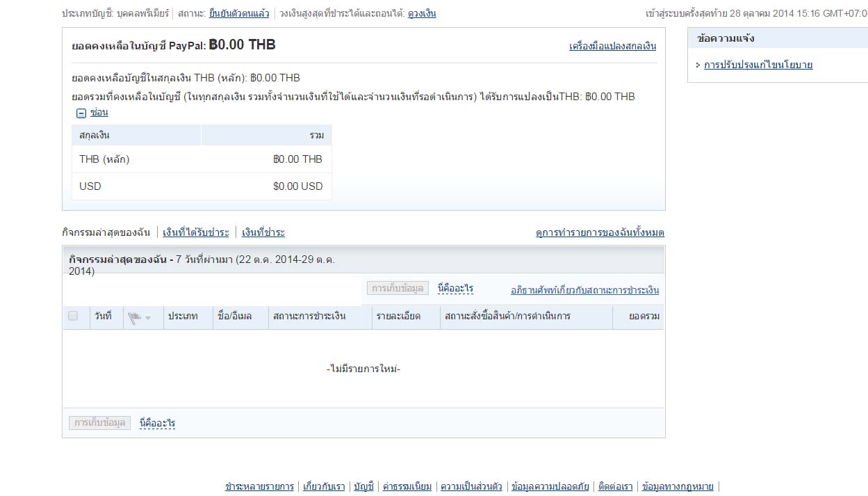
Task: Open the flag filter dropdown in header
Action: coord(140,317)
